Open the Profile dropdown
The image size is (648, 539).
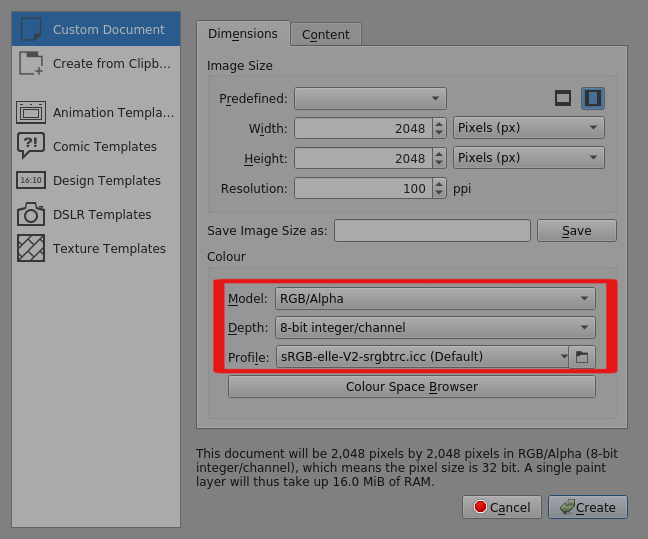[422, 357]
